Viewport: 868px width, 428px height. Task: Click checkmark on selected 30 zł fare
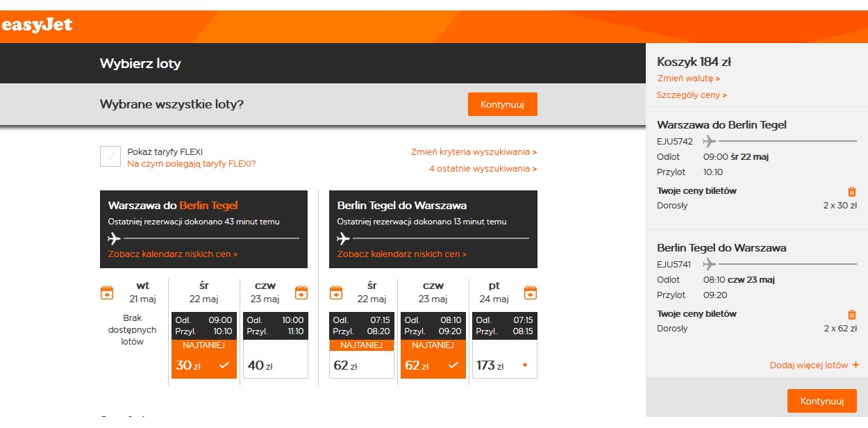(x=224, y=365)
